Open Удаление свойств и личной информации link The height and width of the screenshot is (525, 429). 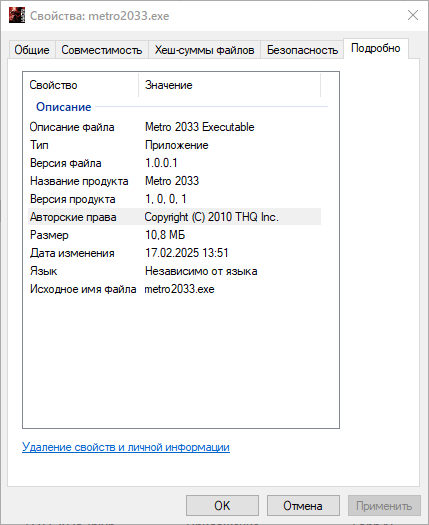click(126, 447)
